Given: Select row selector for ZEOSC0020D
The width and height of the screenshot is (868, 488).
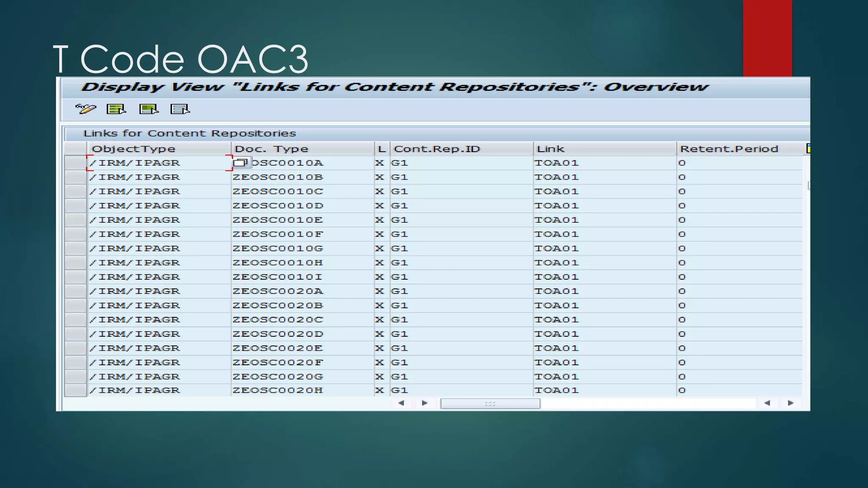Looking at the screenshot, I should pos(75,334).
